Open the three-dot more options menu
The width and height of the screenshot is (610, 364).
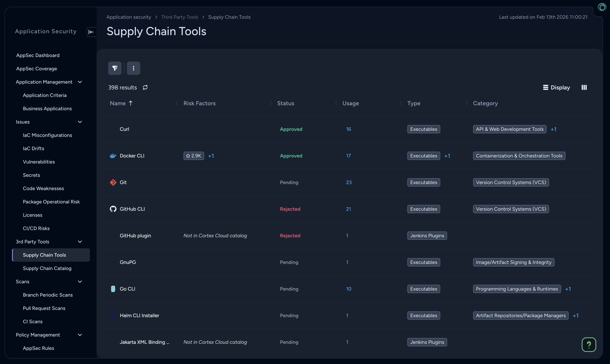(x=133, y=68)
